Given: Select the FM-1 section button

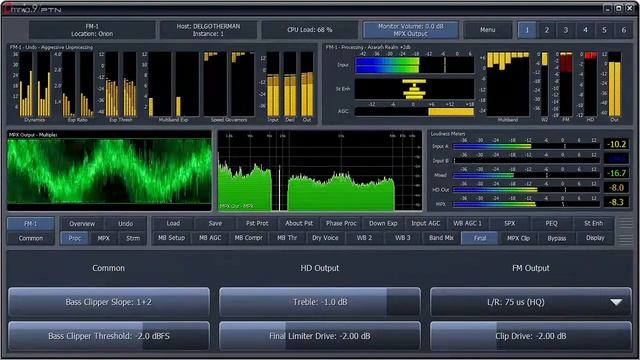Looking at the screenshot, I should tap(31, 224).
